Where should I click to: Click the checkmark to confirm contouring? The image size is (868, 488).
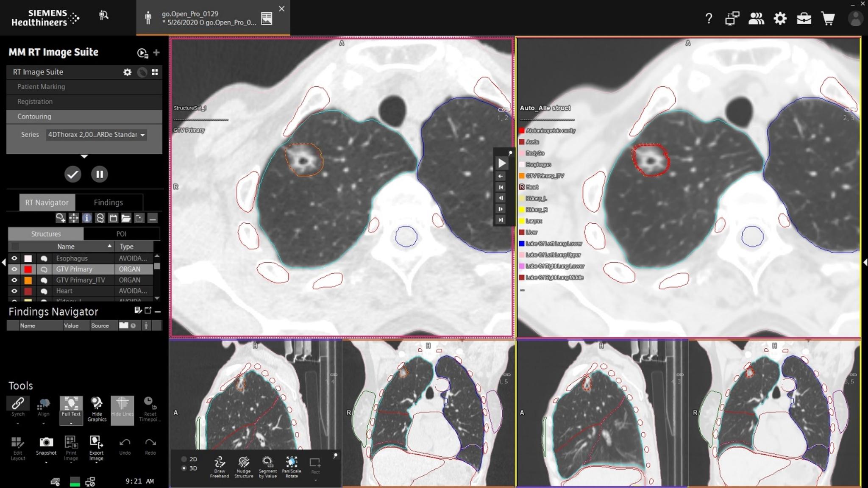[x=72, y=174]
